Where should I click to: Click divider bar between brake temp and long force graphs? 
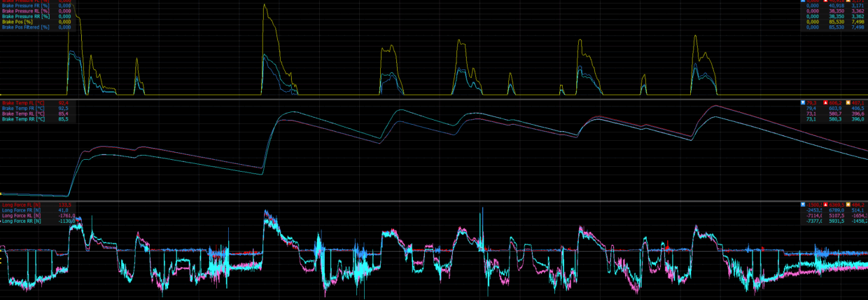click(x=434, y=200)
